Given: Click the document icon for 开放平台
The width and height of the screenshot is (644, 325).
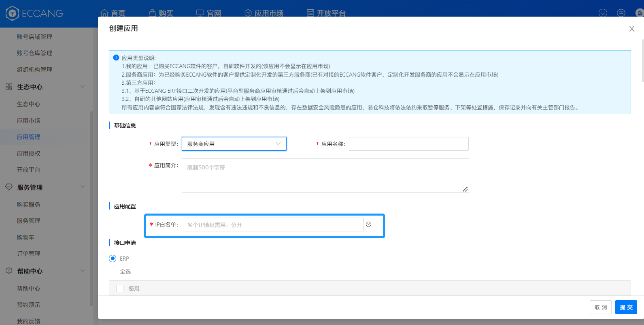Looking at the screenshot, I should pyautogui.click(x=310, y=13).
